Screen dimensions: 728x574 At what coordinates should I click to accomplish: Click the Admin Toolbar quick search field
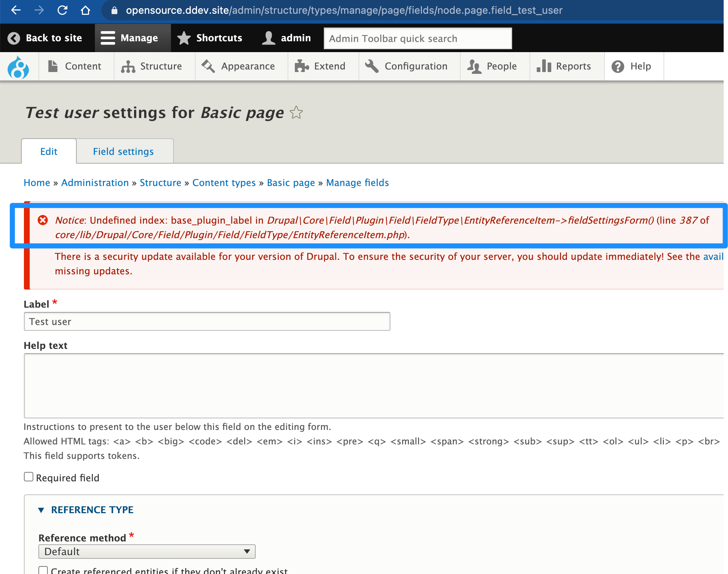coord(417,38)
